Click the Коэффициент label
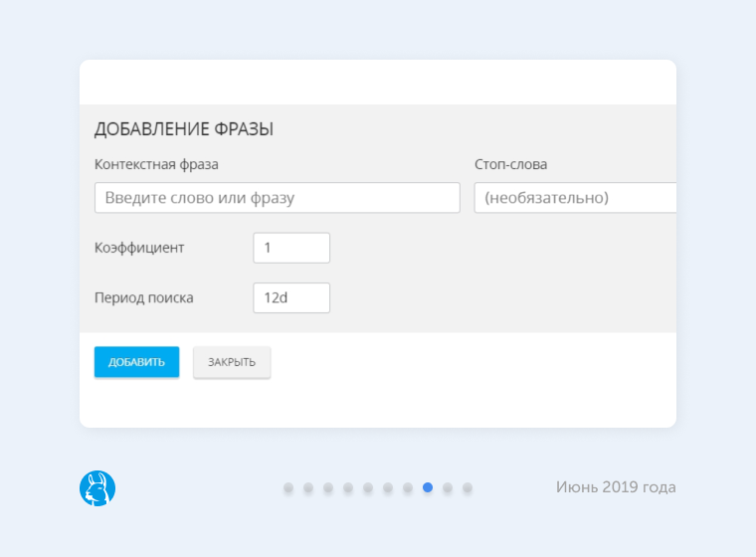The width and height of the screenshot is (756, 557). tap(139, 248)
